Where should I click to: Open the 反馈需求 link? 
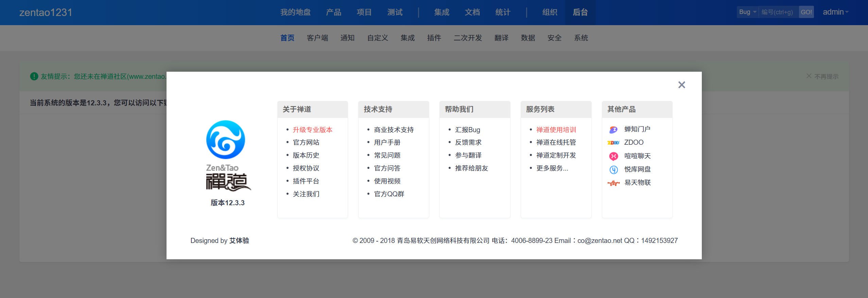click(x=468, y=142)
